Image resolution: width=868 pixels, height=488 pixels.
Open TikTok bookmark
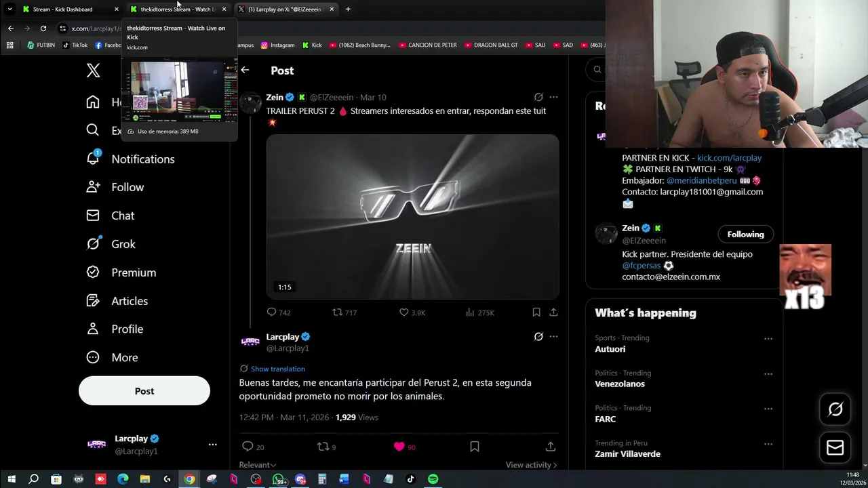pos(75,45)
